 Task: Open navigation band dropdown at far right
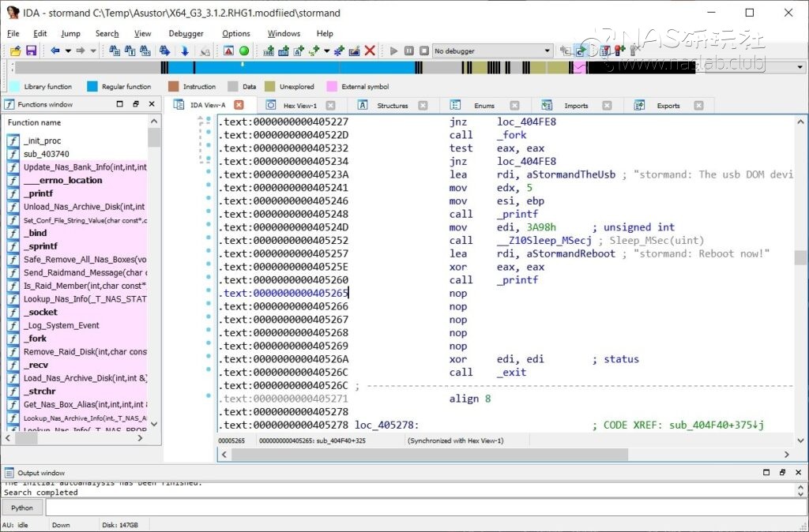coord(798,68)
